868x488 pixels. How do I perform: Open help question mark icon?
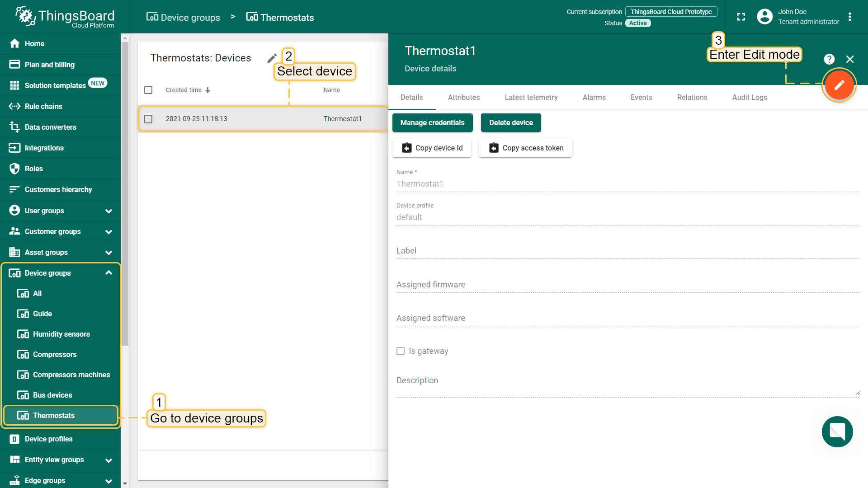[x=829, y=59]
